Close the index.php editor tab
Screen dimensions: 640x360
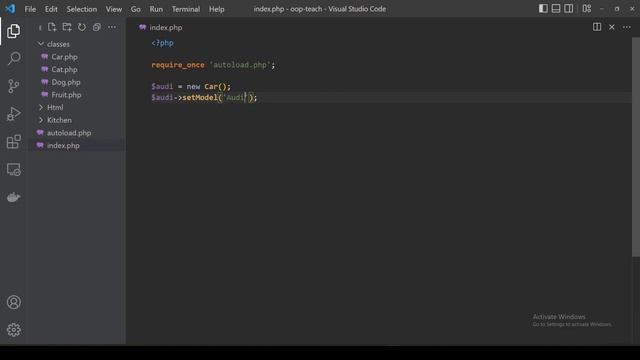tap(612, 27)
